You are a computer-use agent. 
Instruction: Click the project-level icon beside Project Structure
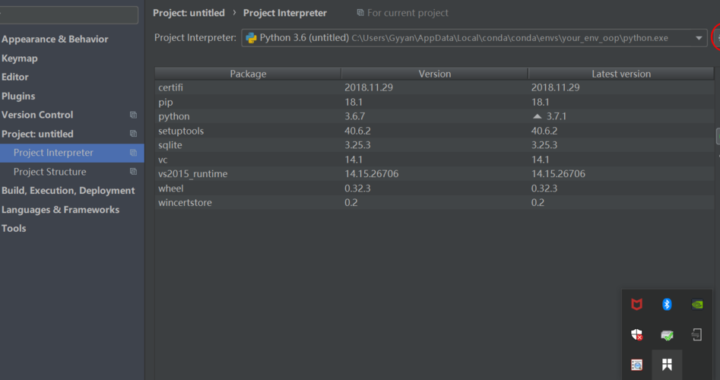pos(133,172)
